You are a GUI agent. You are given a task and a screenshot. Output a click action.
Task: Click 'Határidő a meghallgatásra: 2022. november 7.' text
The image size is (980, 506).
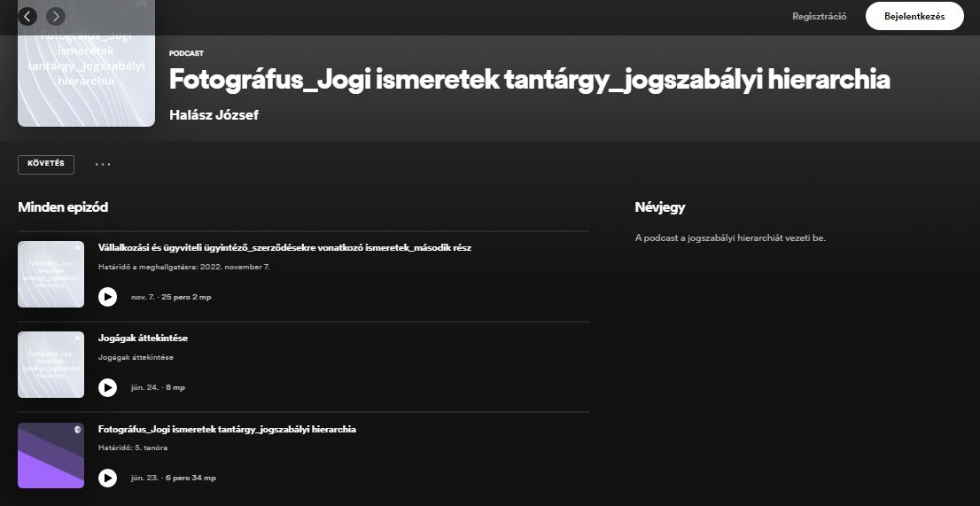(184, 267)
